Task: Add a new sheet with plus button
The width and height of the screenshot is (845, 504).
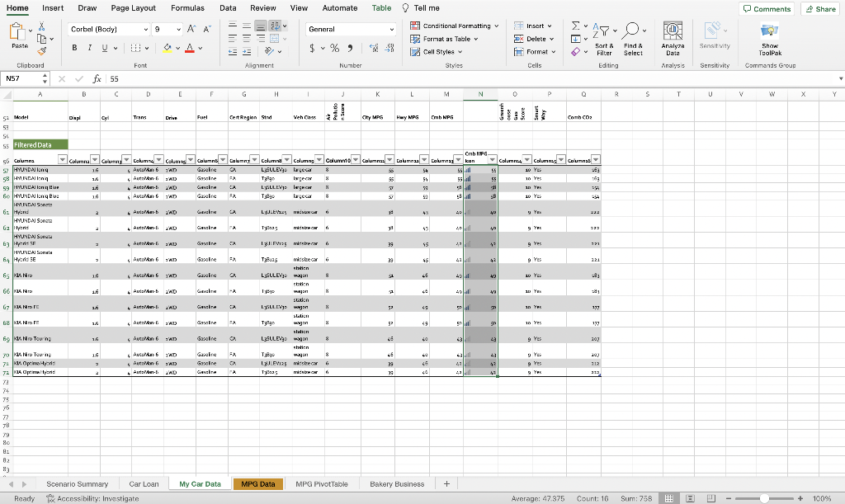Action: coord(446,484)
